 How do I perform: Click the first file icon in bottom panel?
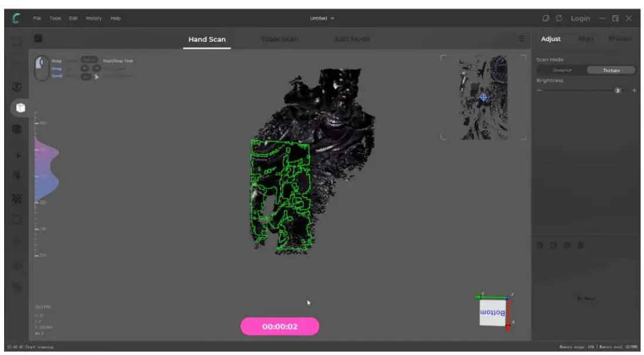tap(540, 245)
